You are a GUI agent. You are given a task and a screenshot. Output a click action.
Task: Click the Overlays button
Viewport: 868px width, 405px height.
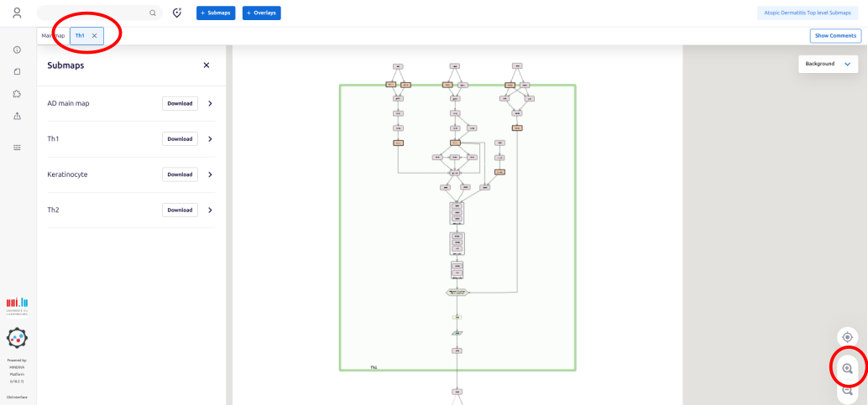[261, 13]
